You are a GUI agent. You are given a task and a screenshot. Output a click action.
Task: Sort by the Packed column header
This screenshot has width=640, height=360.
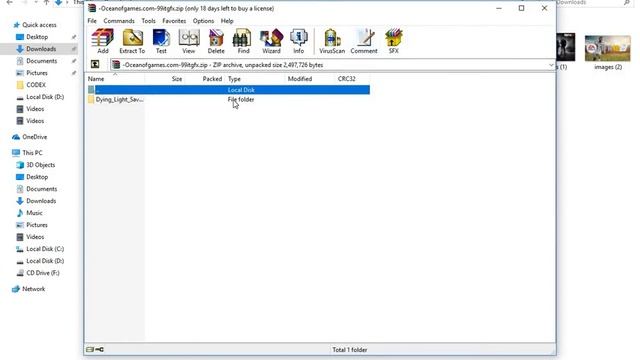click(x=204, y=79)
